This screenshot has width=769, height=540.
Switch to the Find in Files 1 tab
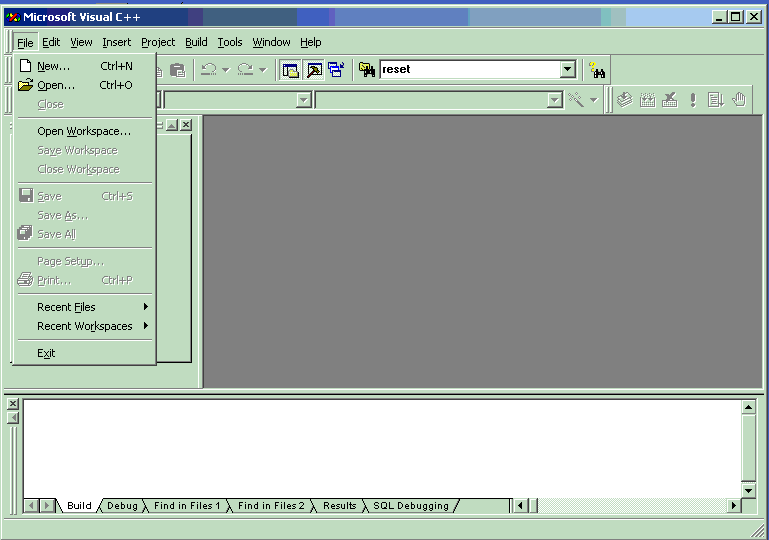click(187, 506)
